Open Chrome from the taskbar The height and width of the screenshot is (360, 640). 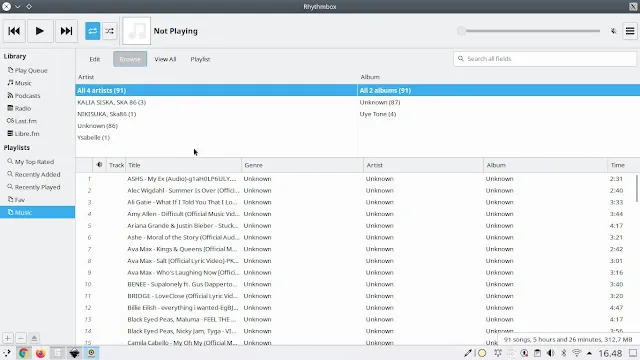24,353
